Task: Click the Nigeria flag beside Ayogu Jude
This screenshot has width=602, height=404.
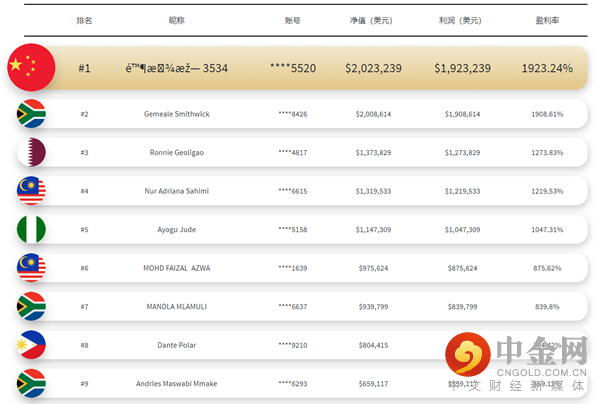Action: [31, 229]
